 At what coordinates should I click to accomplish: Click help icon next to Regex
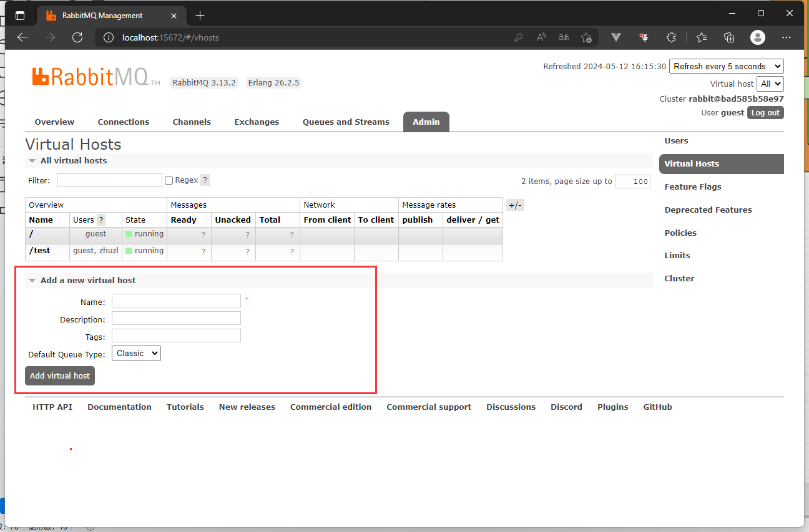[205, 180]
